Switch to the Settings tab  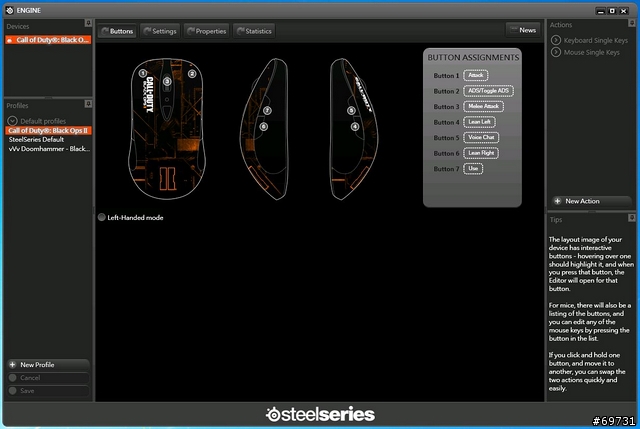tap(160, 31)
